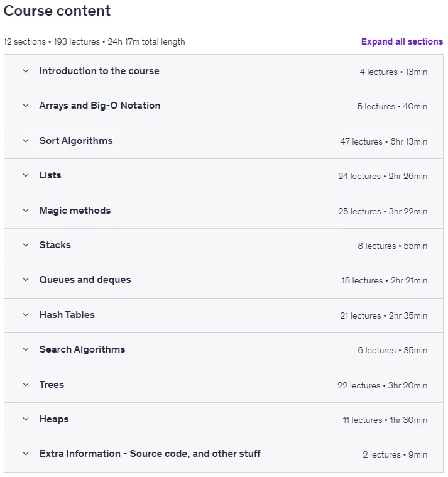Select the Trees section title
This screenshot has width=448, height=477.
pyautogui.click(x=52, y=385)
